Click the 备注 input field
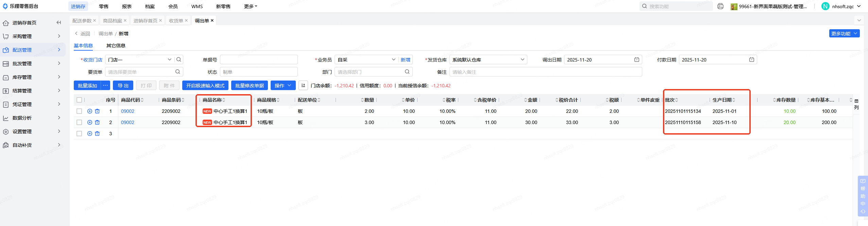 pyautogui.click(x=545, y=72)
